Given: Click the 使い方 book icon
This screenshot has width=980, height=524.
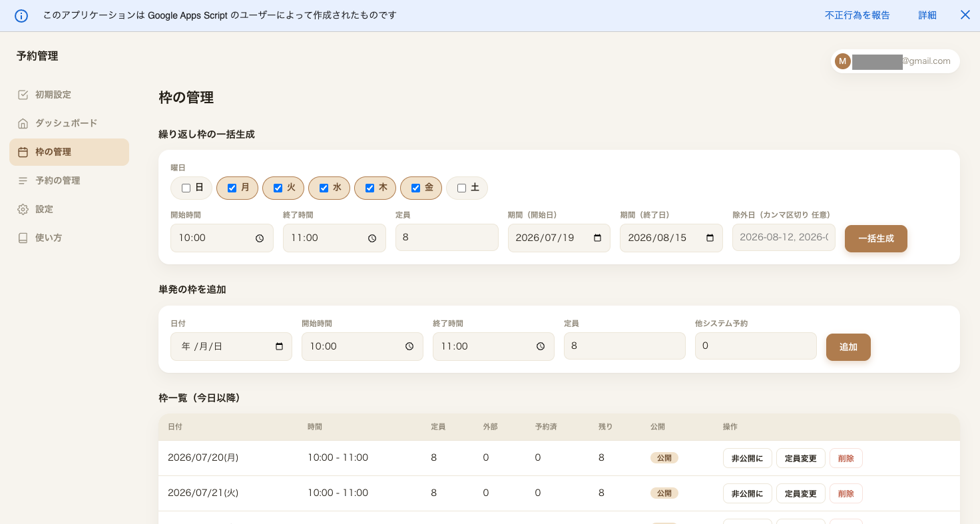Looking at the screenshot, I should coord(23,238).
